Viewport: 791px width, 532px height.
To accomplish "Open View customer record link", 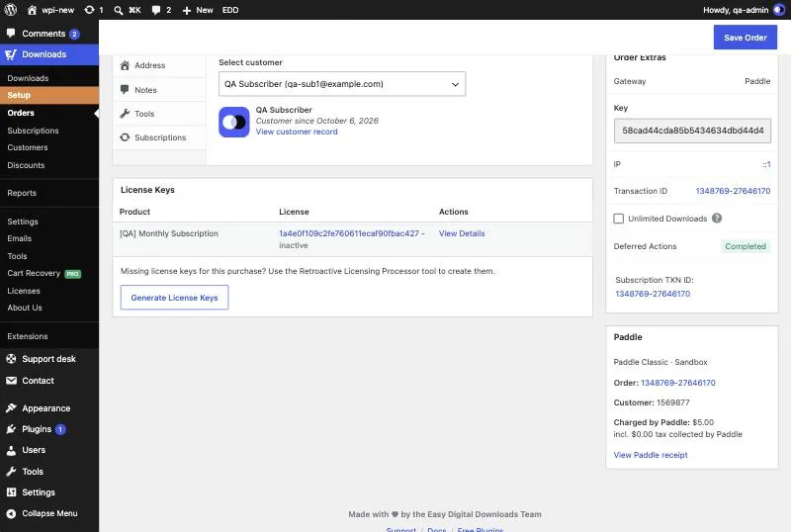I will click(297, 132).
